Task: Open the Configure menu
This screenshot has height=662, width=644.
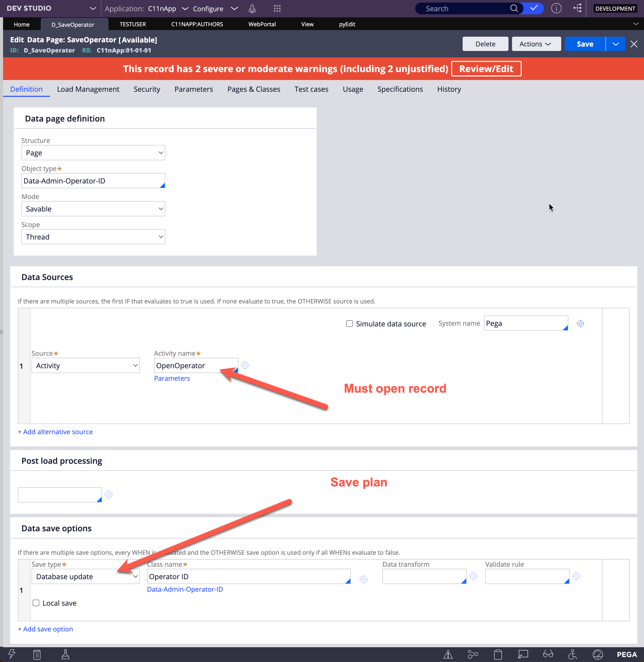Action: pos(208,8)
